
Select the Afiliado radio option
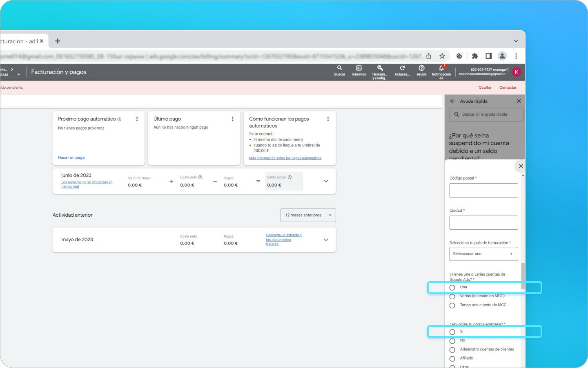coord(452,359)
